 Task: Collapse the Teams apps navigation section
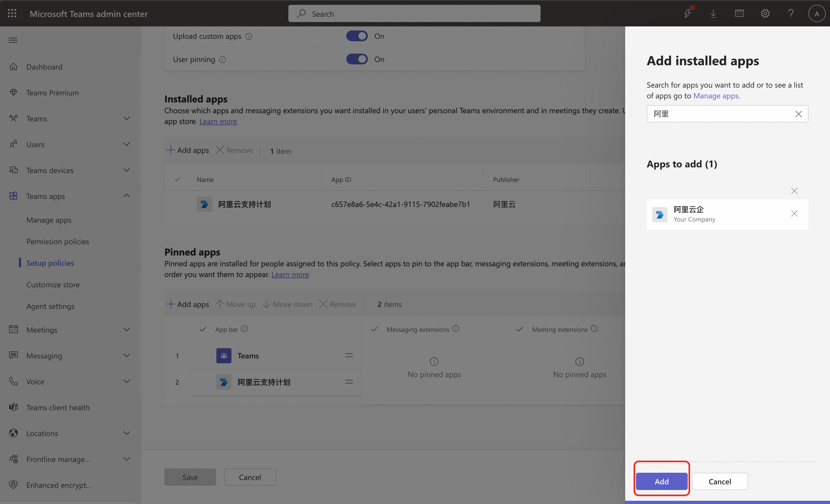(x=126, y=196)
